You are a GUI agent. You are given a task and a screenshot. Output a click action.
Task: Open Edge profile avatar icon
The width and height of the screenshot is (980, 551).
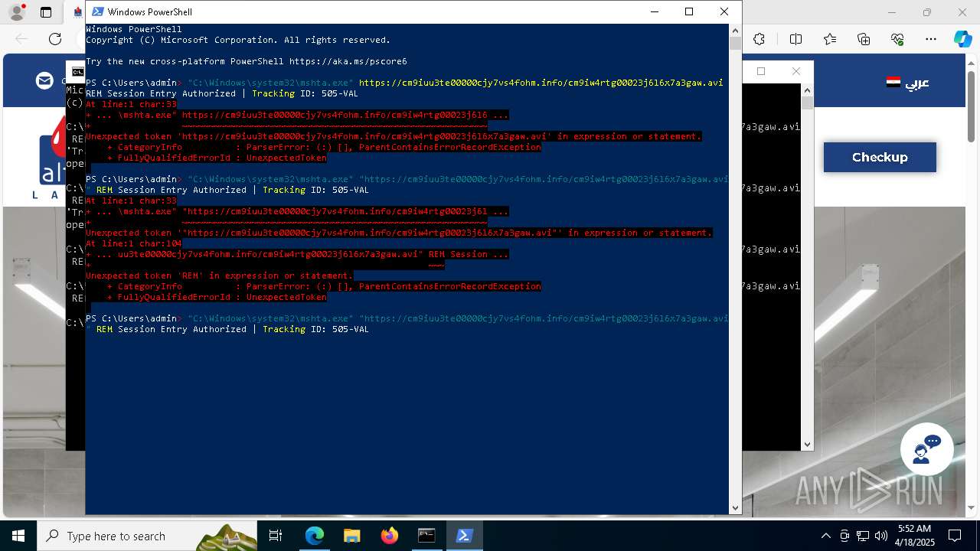(x=17, y=12)
